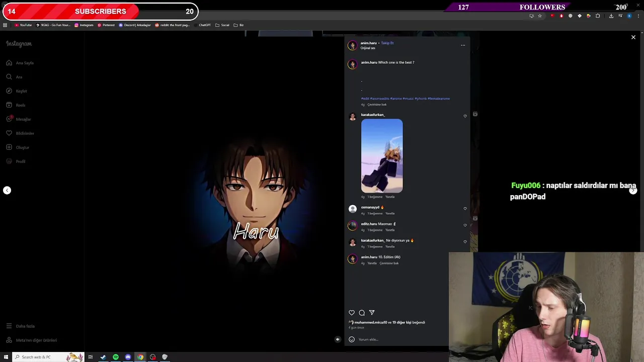The width and height of the screenshot is (644, 362).
Task: Open YouTube bookmark
Action: click(x=23, y=25)
